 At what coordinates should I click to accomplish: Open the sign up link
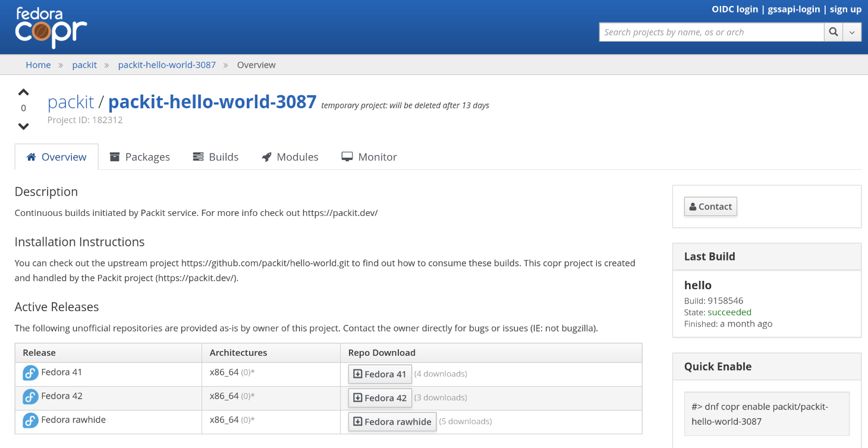[x=845, y=9]
